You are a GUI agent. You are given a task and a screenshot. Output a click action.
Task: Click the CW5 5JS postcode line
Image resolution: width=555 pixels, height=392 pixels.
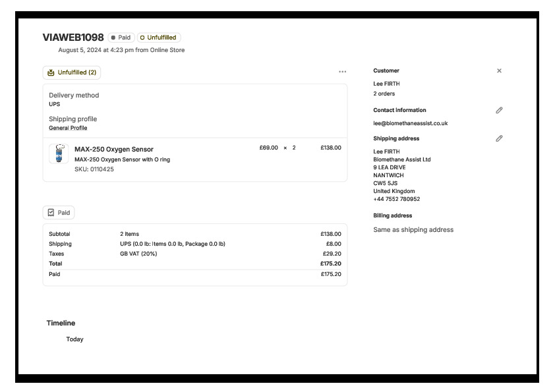point(385,183)
